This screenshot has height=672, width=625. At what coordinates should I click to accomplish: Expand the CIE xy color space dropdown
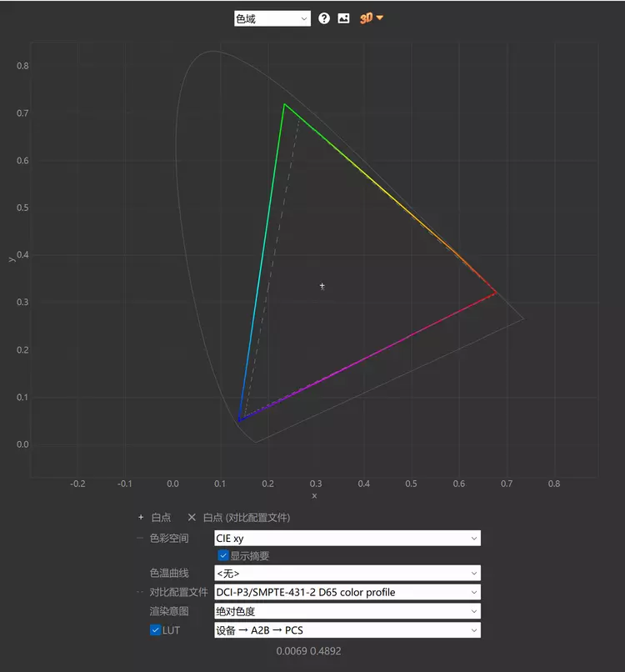347,539
